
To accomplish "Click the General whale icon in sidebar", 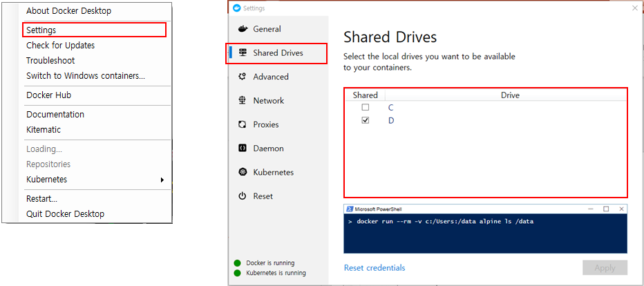I will point(243,29).
